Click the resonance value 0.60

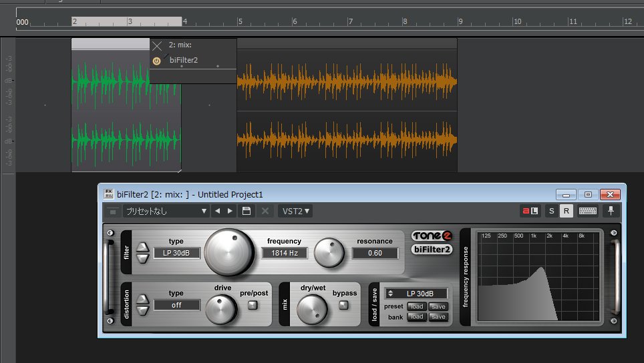(x=375, y=253)
